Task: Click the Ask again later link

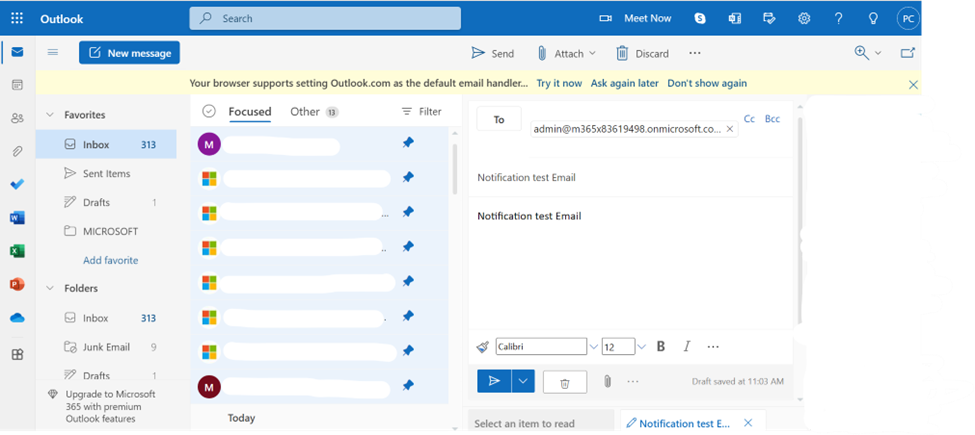Action: [624, 83]
